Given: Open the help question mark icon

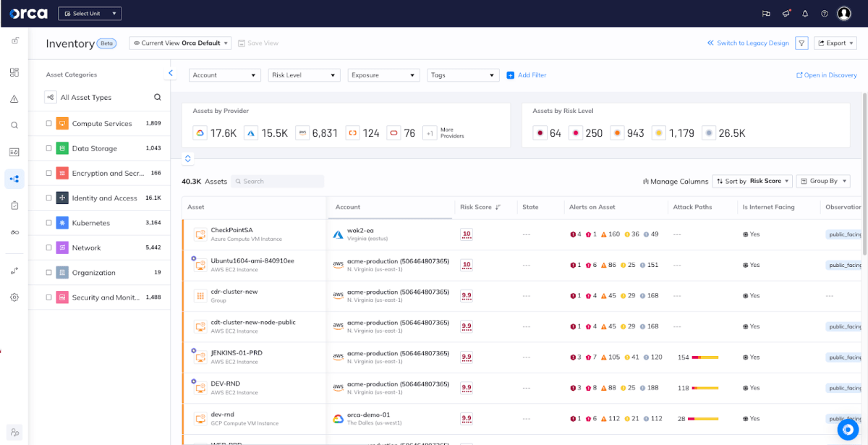Looking at the screenshot, I should [825, 14].
